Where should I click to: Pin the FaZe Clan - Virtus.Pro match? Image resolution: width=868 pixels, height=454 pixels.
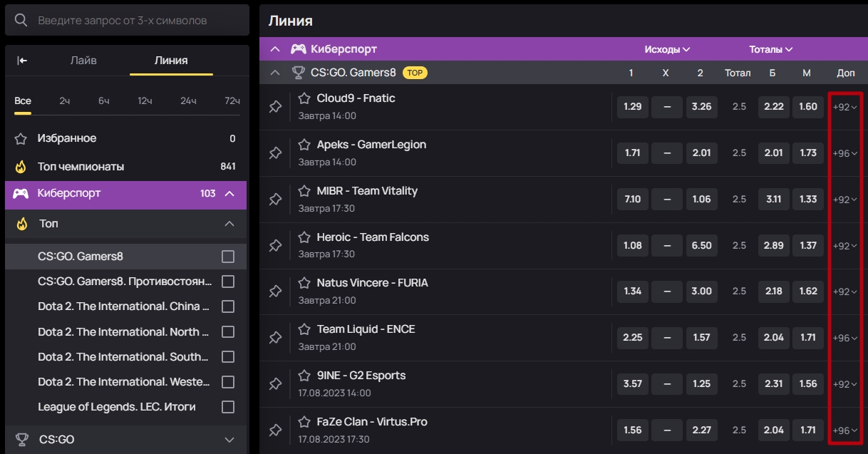pyautogui.click(x=275, y=430)
